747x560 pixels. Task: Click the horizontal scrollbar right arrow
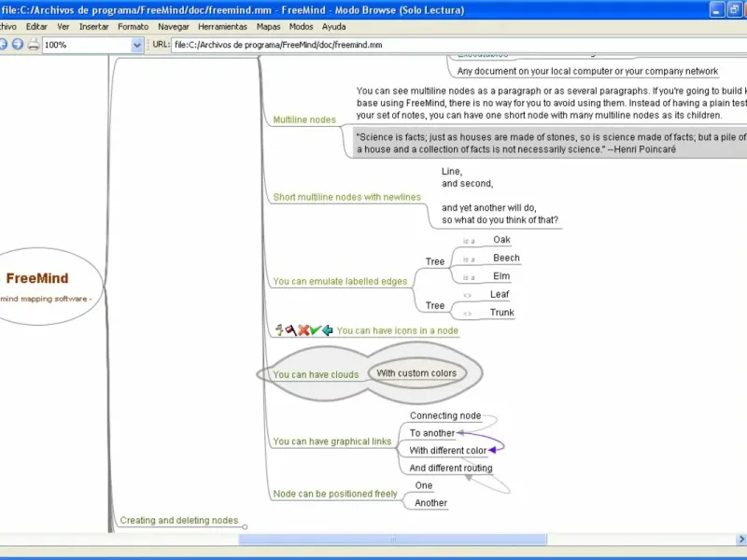coord(740,539)
